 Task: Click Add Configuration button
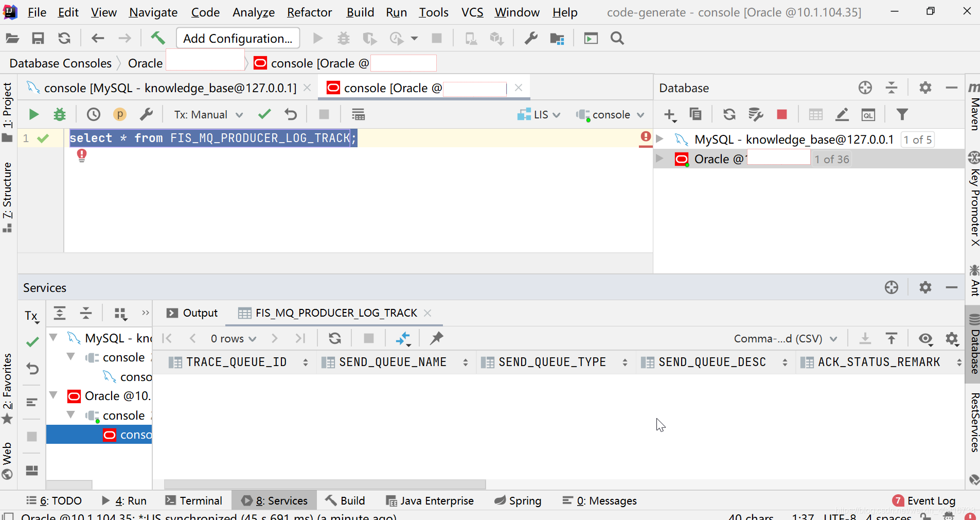click(238, 38)
